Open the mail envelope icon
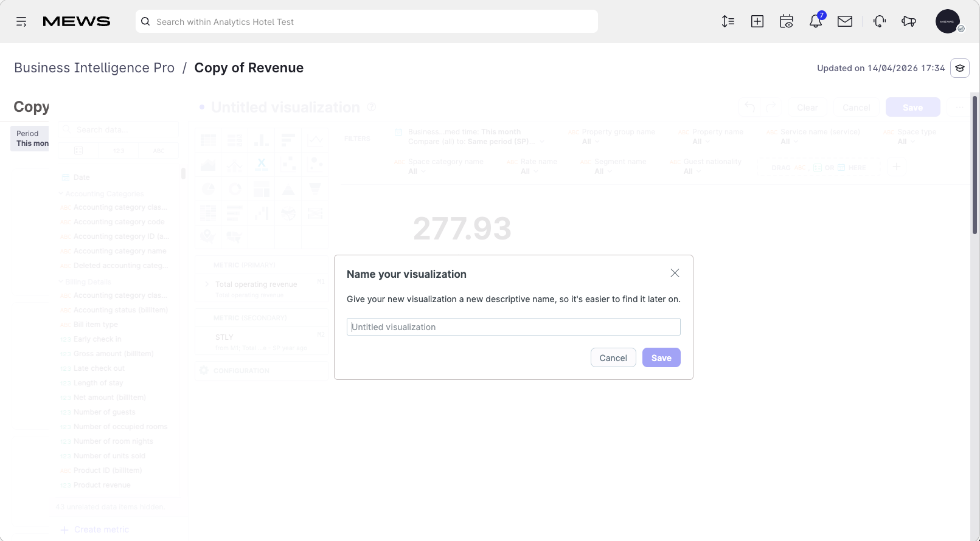The height and width of the screenshot is (541, 980). pyautogui.click(x=845, y=22)
